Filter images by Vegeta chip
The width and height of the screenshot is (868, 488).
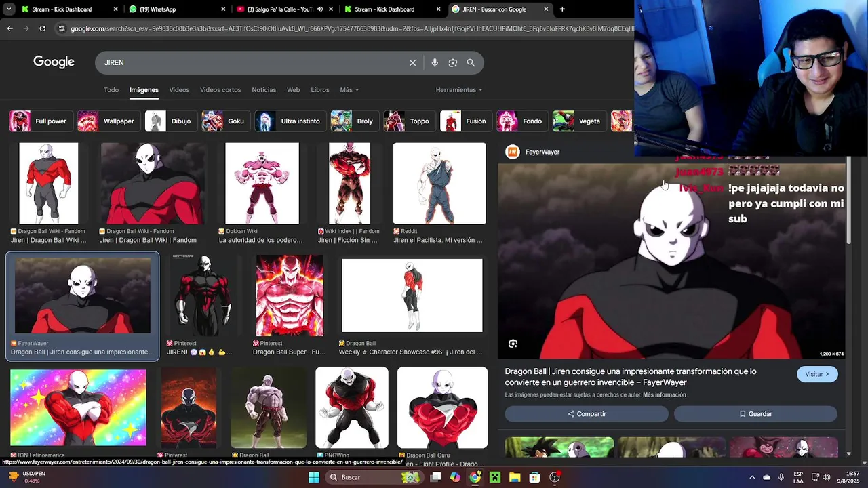tap(578, 121)
